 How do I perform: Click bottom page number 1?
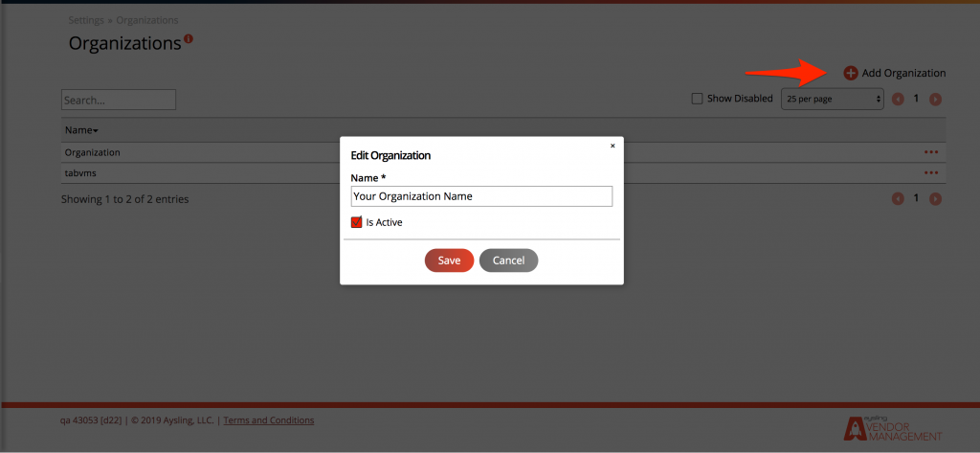pyautogui.click(x=916, y=198)
